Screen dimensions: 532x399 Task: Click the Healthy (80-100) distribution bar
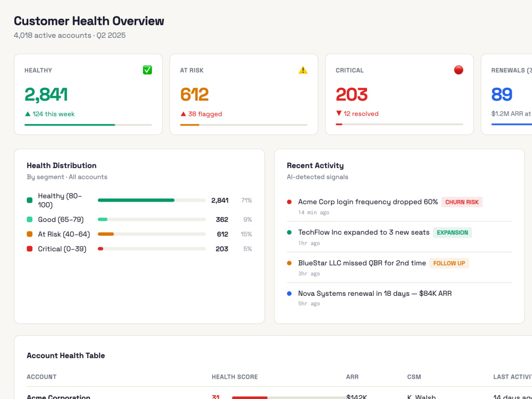point(152,200)
